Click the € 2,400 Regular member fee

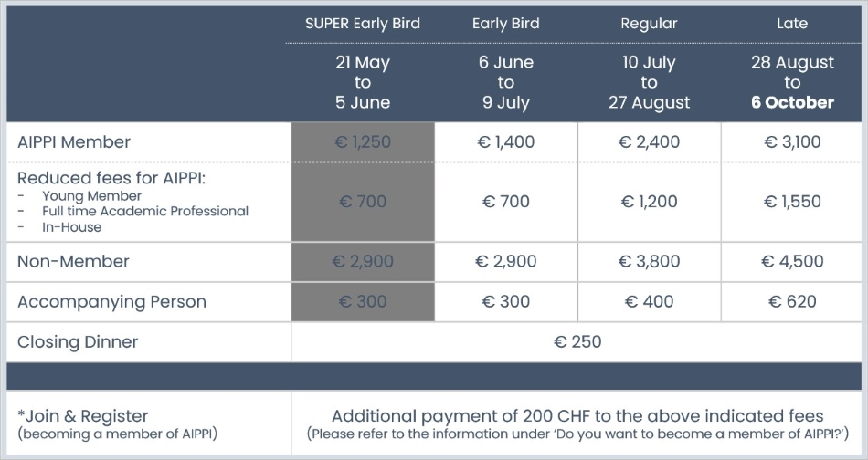(649, 142)
